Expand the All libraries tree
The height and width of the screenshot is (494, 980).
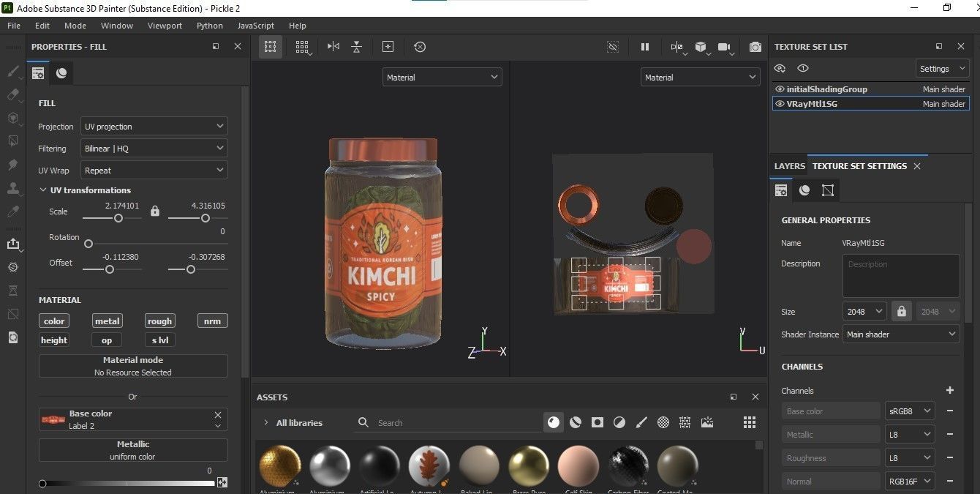tap(265, 422)
